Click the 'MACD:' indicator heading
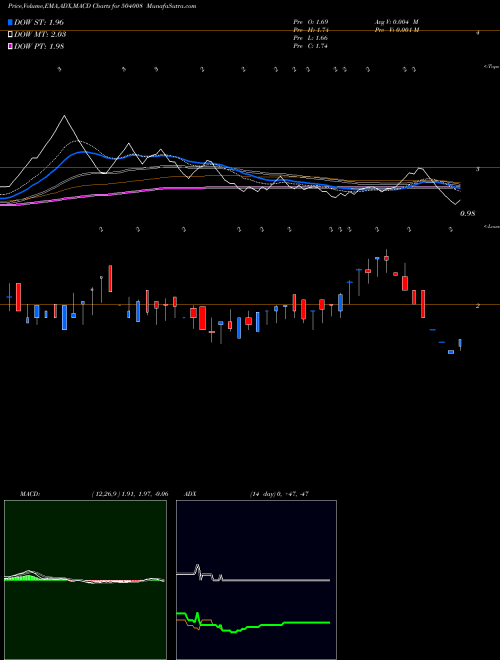This screenshot has height=660, width=500. [30, 494]
